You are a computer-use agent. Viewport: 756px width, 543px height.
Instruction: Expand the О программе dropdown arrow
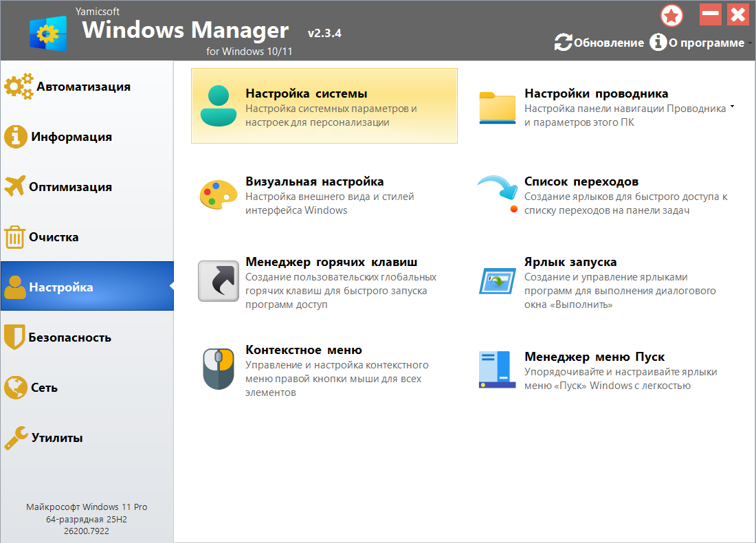[x=749, y=43]
